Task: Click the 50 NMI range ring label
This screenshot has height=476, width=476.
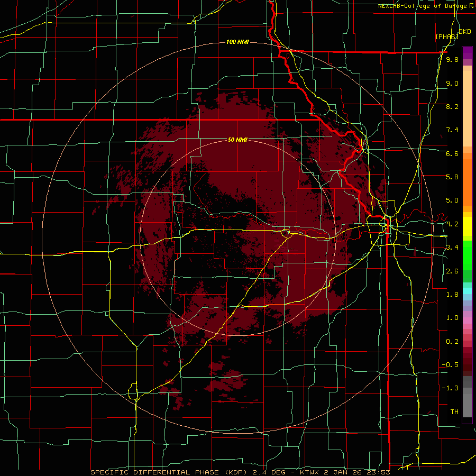Action: tap(237, 140)
